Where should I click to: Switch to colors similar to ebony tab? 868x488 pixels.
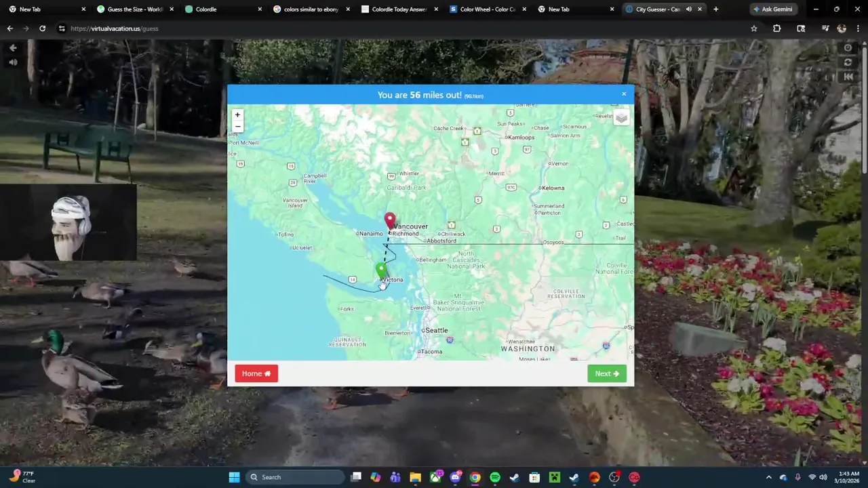click(x=311, y=9)
